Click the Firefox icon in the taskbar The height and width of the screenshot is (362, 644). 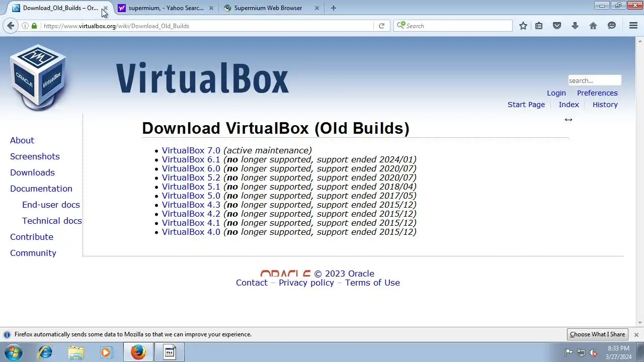pyautogui.click(x=138, y=352)
